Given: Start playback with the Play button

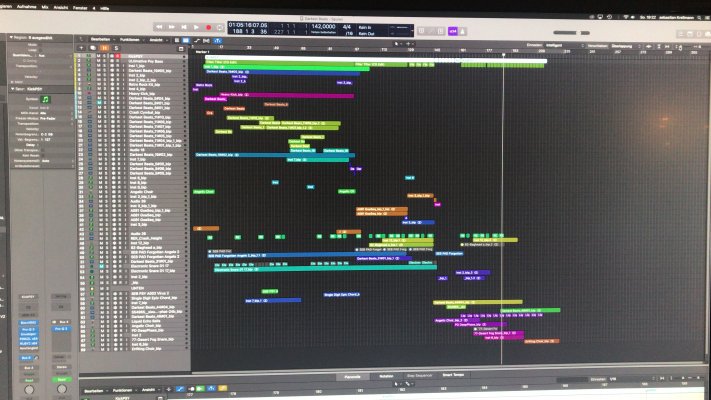Looking at the screenshot, I should [x=196, y=28].
